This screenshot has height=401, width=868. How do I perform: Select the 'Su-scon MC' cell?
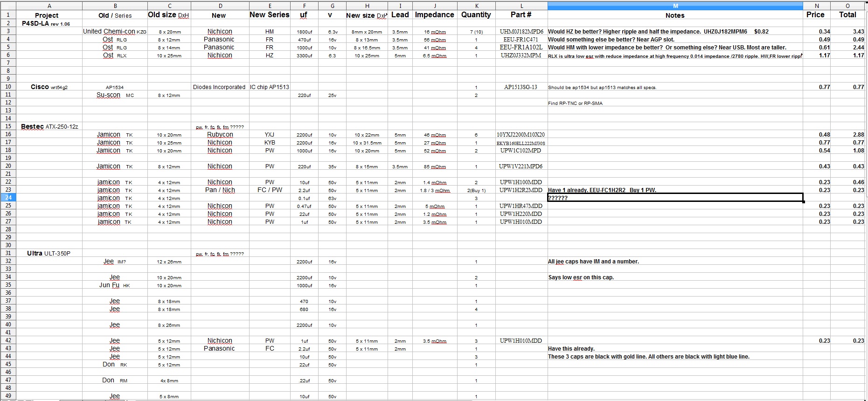[115, 95]
